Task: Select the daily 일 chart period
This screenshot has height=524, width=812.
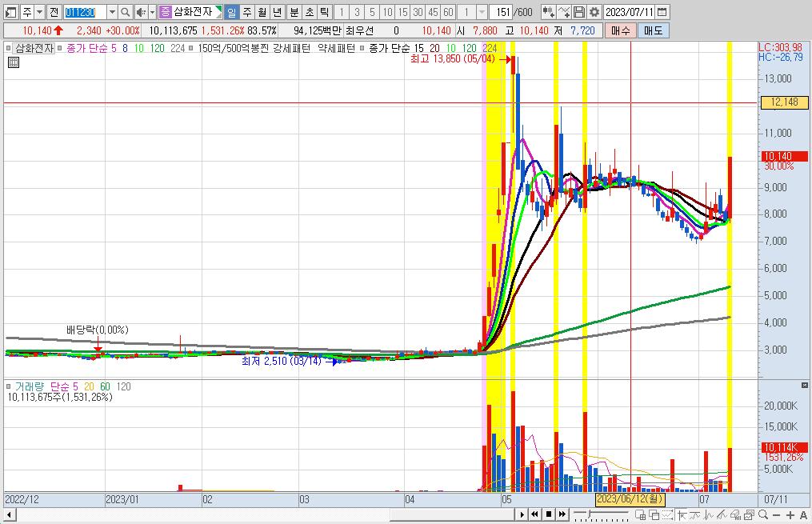Action: tap(232, 12)
